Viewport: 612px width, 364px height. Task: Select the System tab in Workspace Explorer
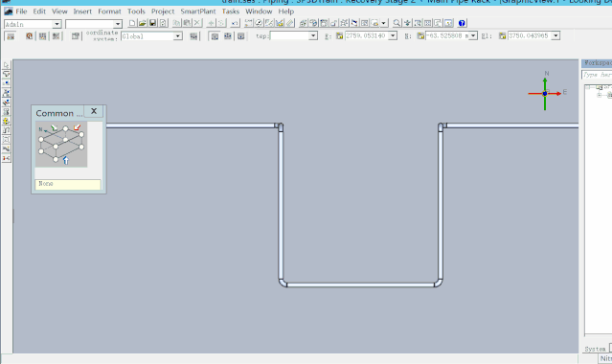pos(595,349)
